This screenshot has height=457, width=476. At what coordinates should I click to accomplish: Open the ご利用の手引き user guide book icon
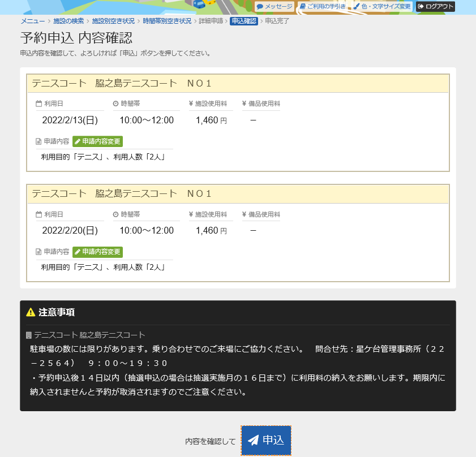(303, 7)
